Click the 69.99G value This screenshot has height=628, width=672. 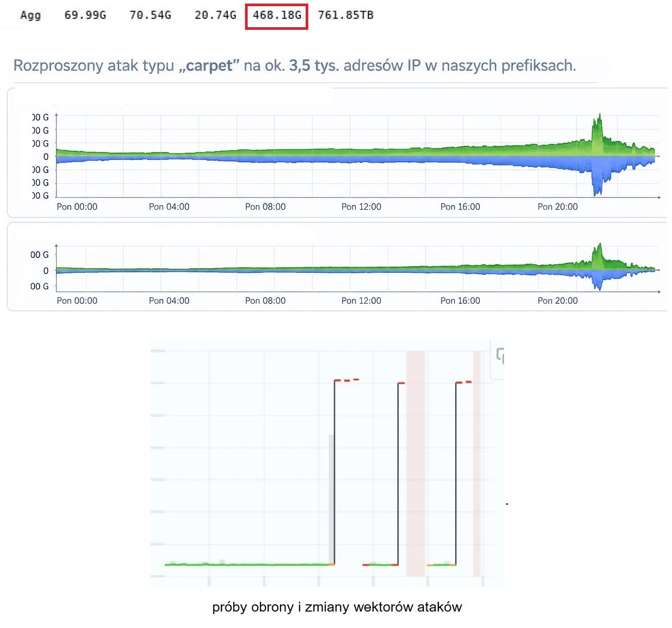[x=85, y=15]
